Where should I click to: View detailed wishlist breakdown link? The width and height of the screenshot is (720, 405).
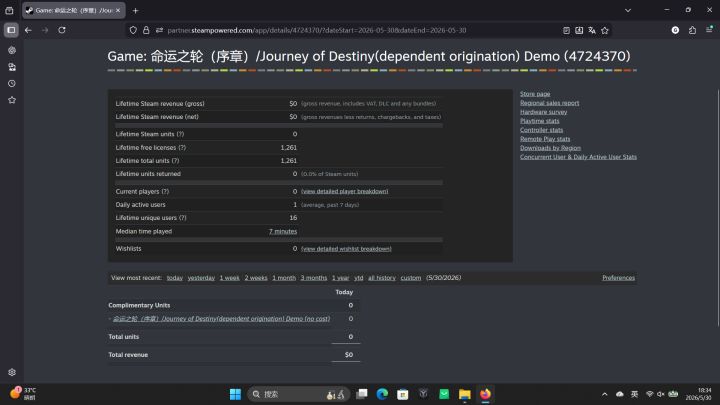346,249
